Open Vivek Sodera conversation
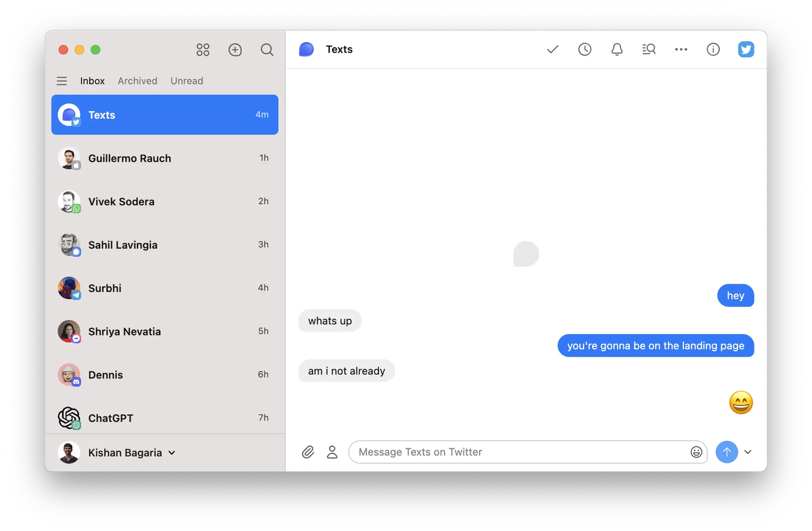 tap(164, 202)
